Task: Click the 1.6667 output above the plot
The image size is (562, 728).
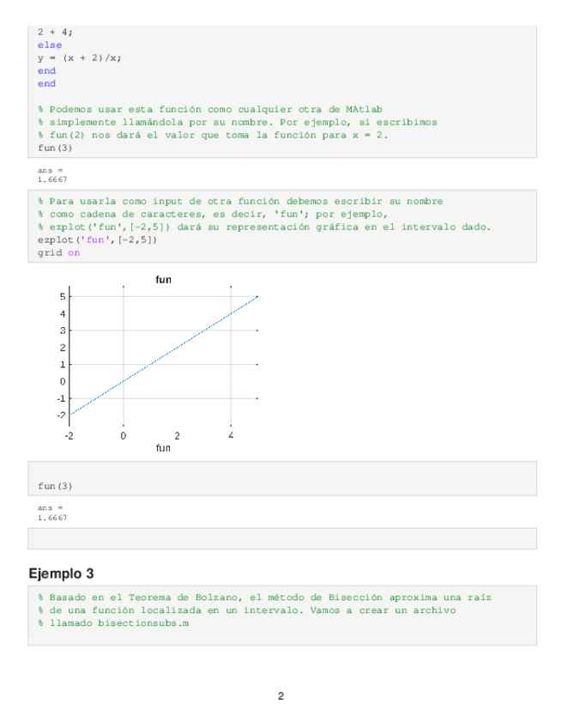Action: click(x=52, y=179)
